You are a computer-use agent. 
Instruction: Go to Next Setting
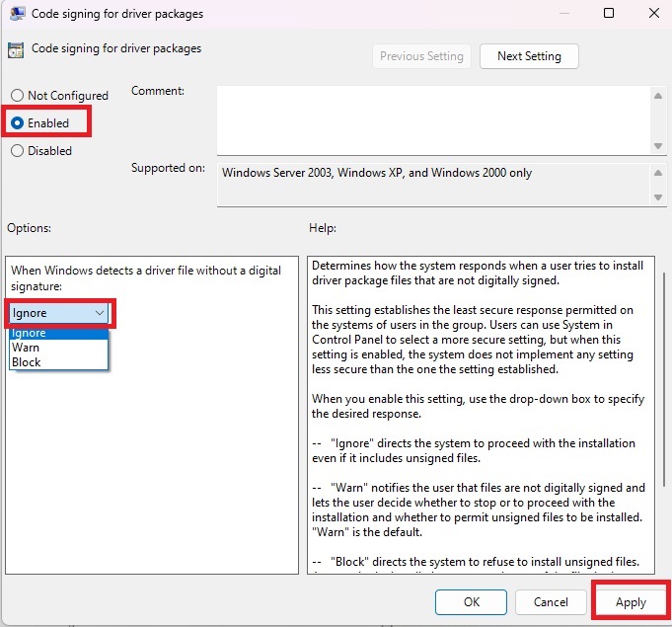point(529,56)
